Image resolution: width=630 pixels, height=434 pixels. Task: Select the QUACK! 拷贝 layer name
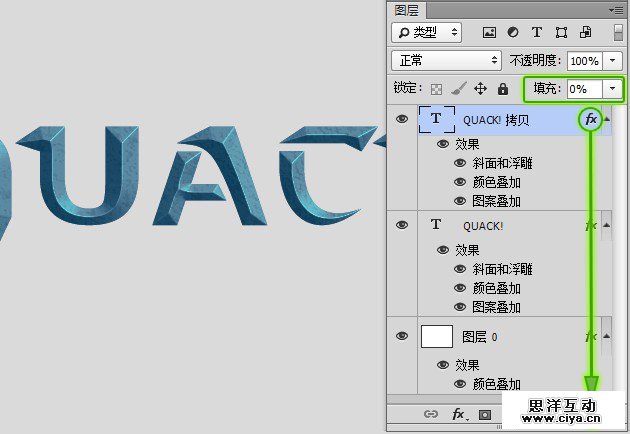(496, 120)
